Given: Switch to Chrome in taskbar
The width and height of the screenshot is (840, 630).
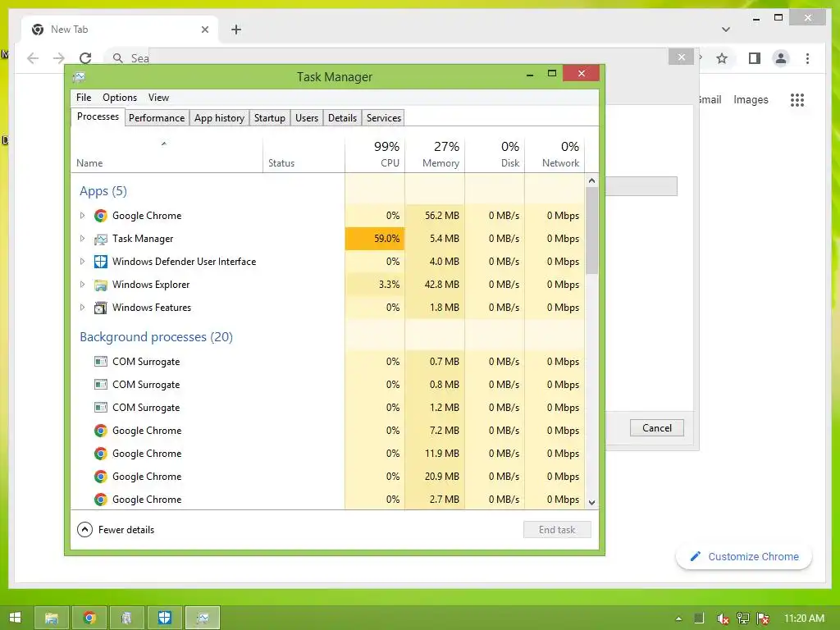Looking at the screenshot, I should tap(89, 619).
